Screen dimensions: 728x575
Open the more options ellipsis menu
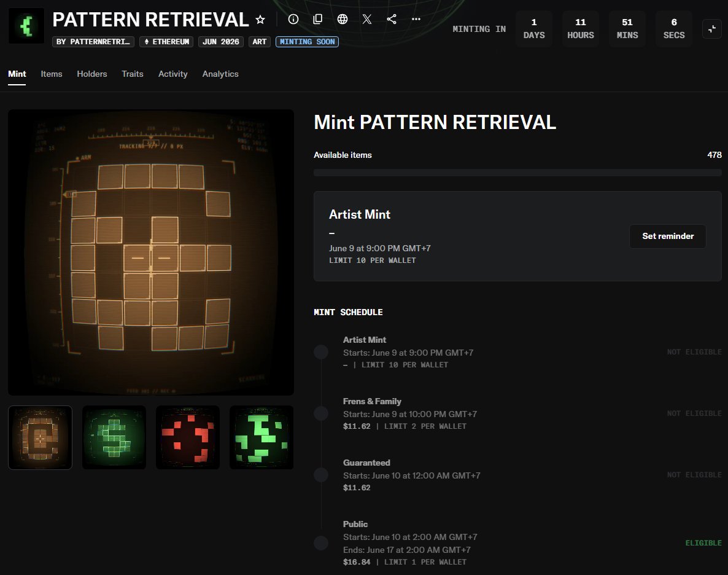pos(416,19)
